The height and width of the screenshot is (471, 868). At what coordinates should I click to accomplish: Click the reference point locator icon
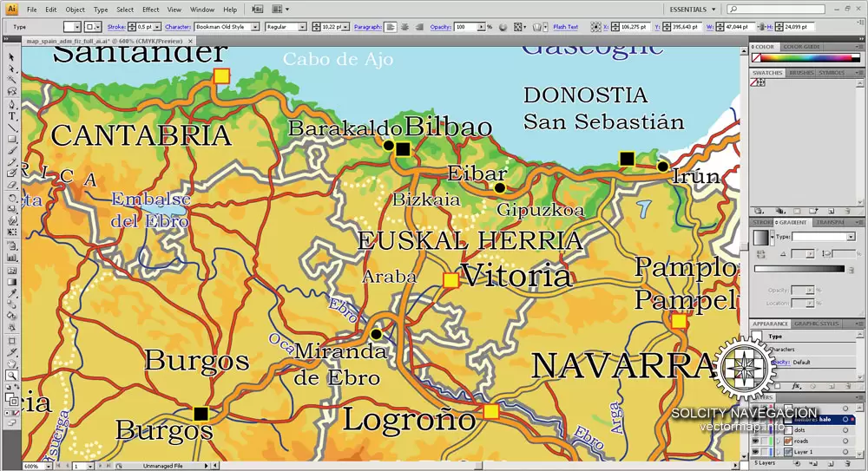tap(595, 27)
